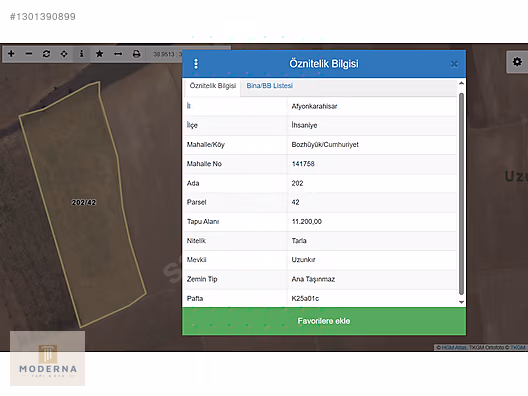Click the Pafta value K25a01c
This screenshot has width=528, height=396.
click(x=305, y=298)
